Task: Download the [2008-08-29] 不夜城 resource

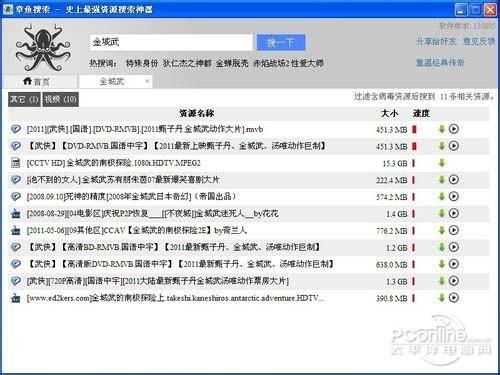Action: coord(442,213)
